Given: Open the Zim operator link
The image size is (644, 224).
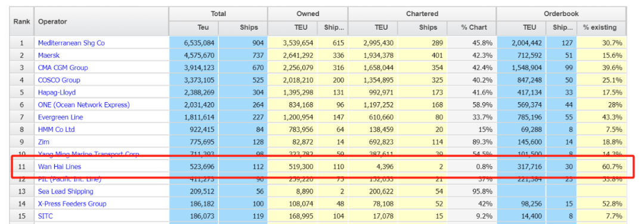Looking at the screenshot, I should pyautogui.click(x=44, y=142).
